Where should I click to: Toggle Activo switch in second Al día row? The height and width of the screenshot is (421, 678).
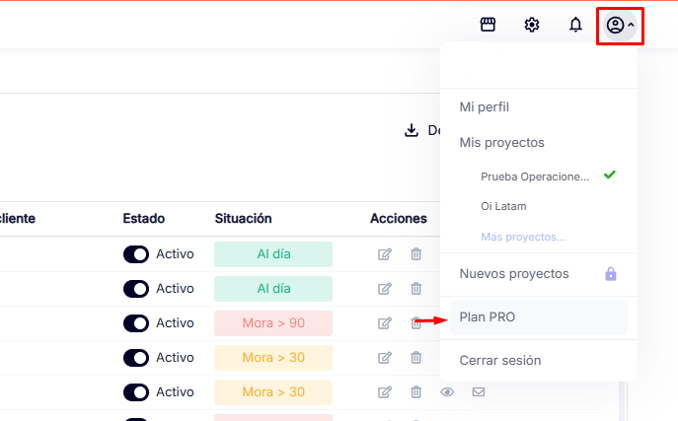pos(136,289)
